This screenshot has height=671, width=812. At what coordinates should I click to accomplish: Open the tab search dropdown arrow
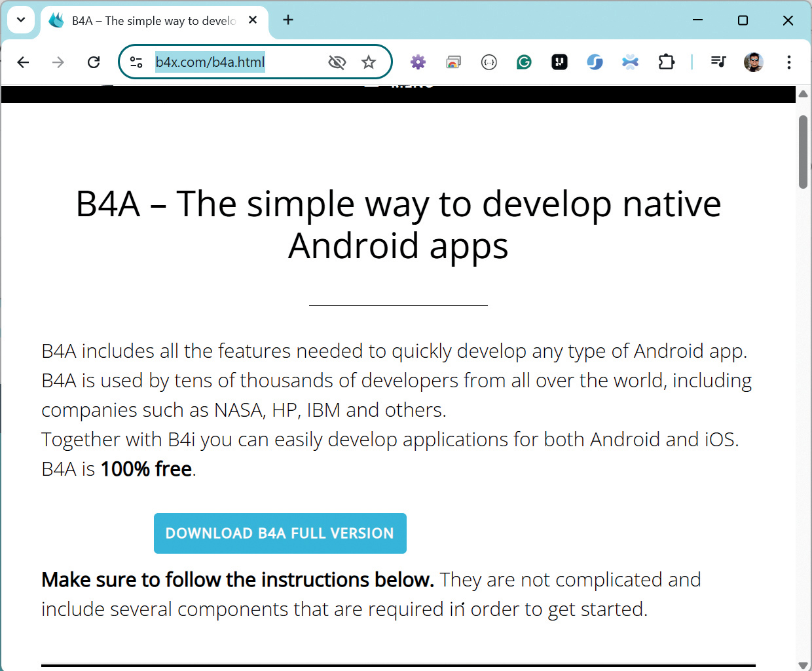tap(21, 20)
